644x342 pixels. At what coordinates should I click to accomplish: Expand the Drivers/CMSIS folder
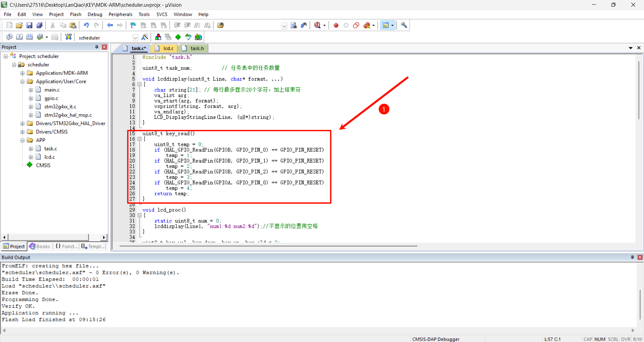22,132
